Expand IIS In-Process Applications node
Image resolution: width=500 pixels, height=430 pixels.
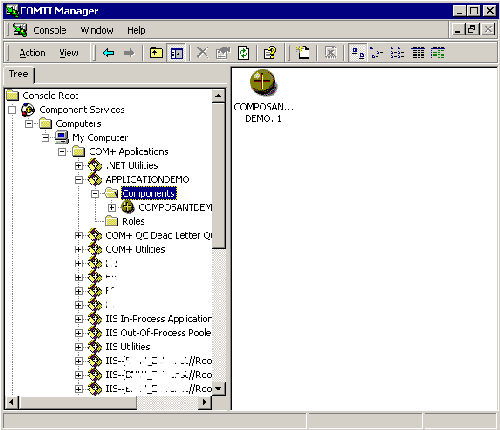tap(79, 319)
